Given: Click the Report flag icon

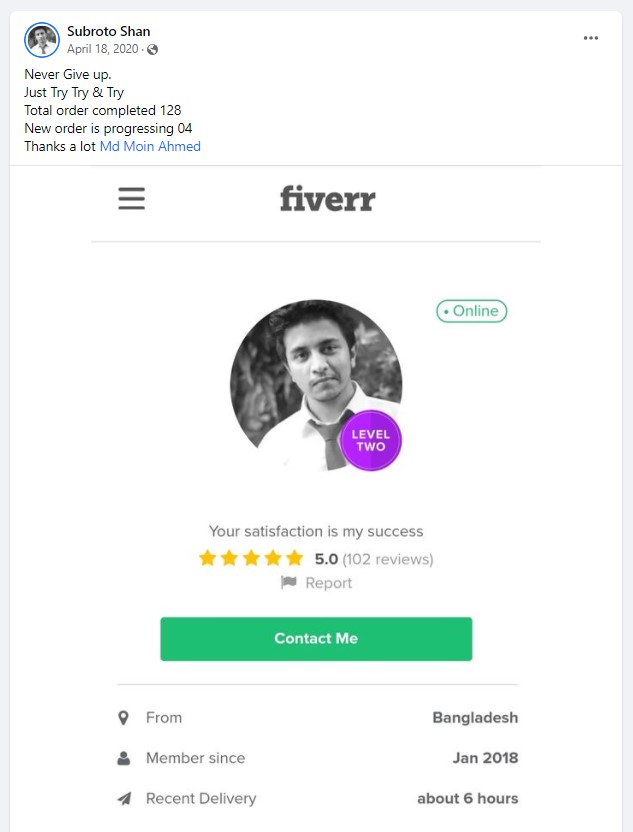Looking at the screenshot, I should (x=289, y=583).
